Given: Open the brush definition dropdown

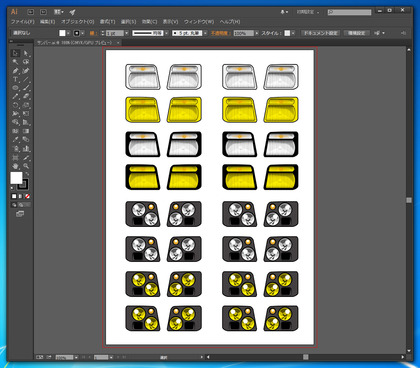Looking at the screenshot, I should [205, 33].
